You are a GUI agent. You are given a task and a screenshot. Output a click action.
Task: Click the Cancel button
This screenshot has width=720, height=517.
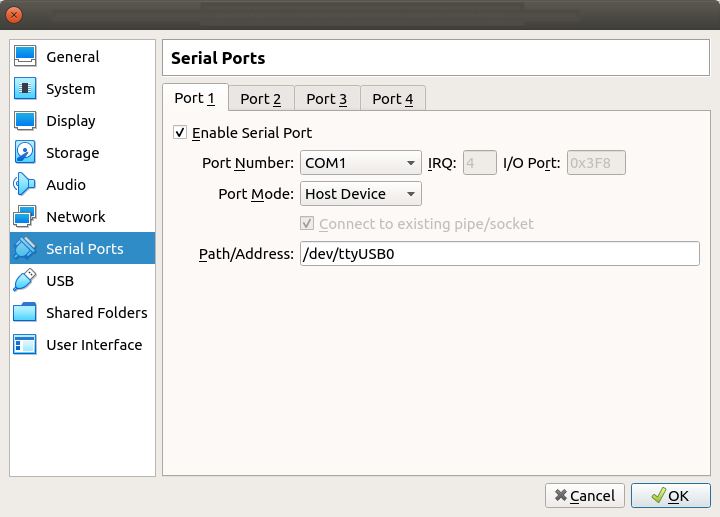click(x=585, y=495)
